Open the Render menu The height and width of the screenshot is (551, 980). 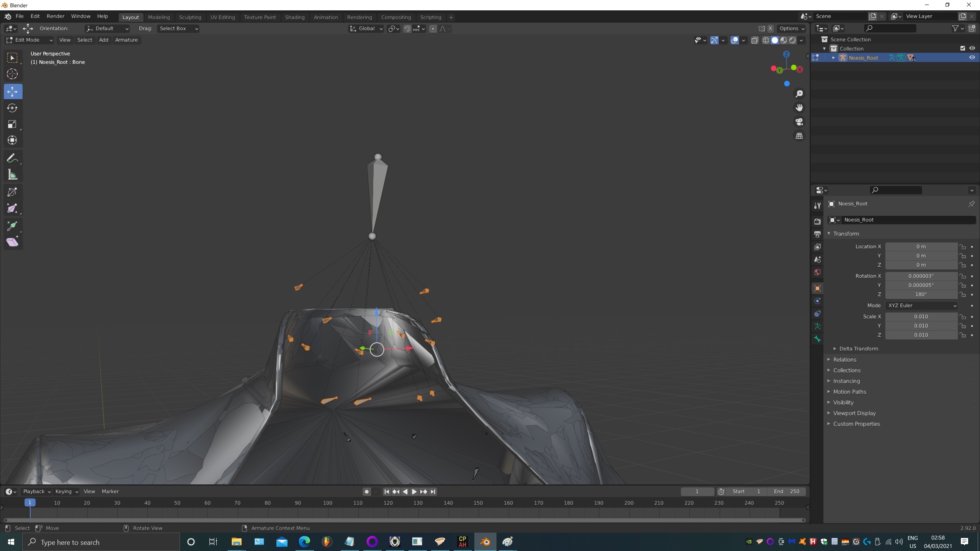pyautogui.click(x=56, y=16)
